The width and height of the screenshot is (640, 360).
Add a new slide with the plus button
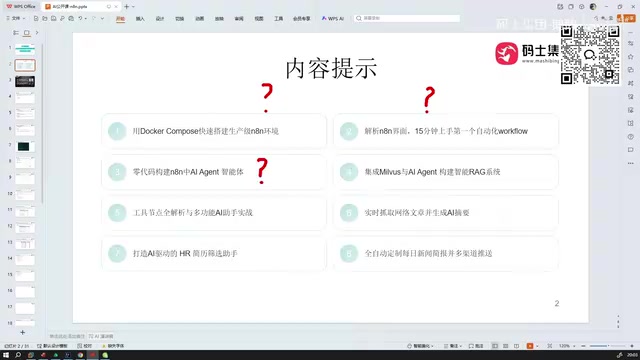(22, 333)
